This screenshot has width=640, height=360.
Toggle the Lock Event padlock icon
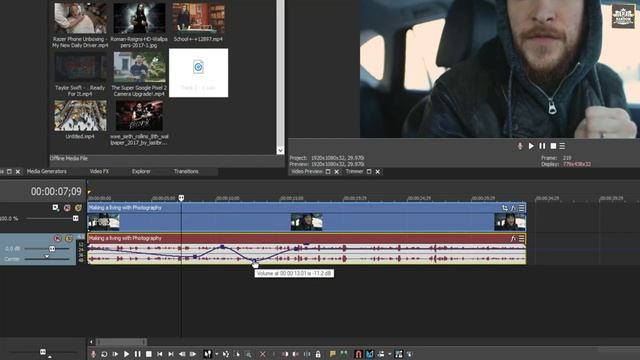click(x=318, y=354)
